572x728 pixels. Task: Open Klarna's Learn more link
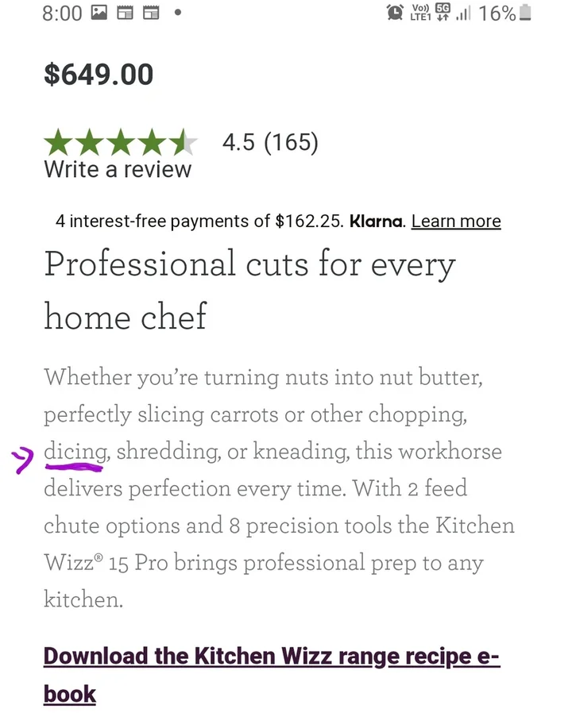(x=456, y=221)
